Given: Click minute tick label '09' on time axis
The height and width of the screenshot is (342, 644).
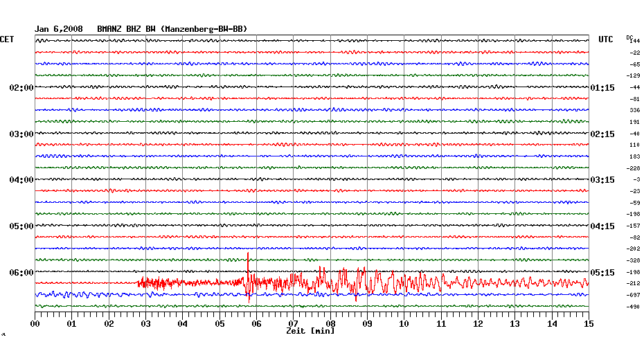Looking at the screenshot, I should pyautogui.click(x=368, y=324).
